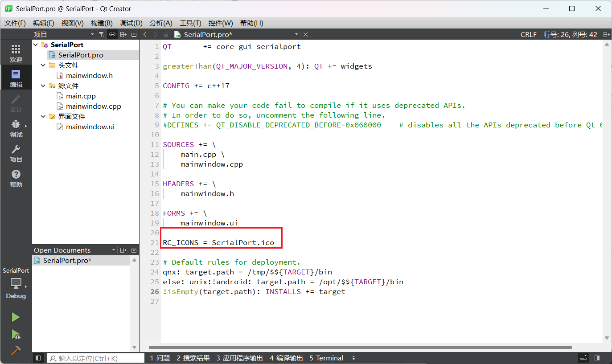This screenshot has width=612, height=364.
Task: Click the green Run button
Action: click(16, 317)
